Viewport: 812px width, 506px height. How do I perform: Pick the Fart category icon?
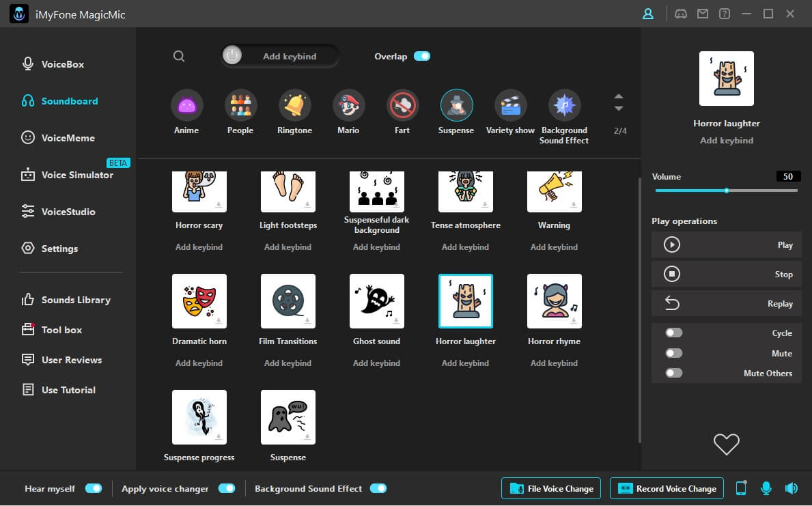[x=402, y=105]
